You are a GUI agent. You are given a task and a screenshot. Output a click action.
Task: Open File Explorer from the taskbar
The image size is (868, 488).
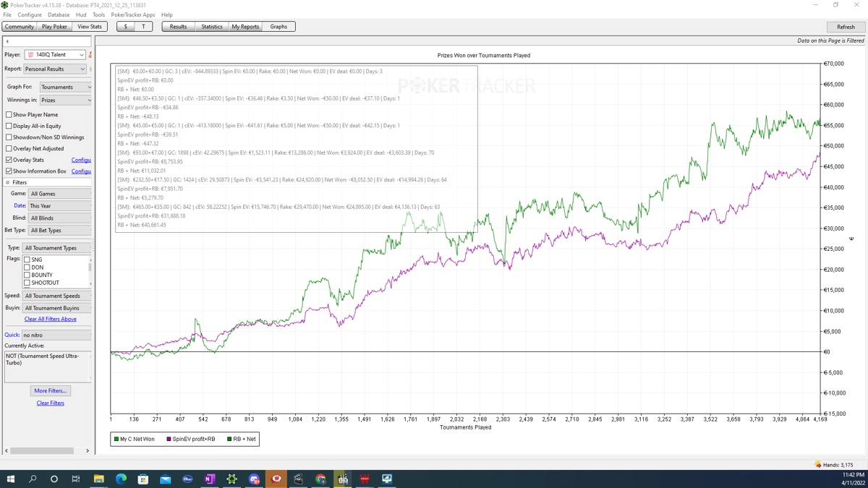coord(98,479)
